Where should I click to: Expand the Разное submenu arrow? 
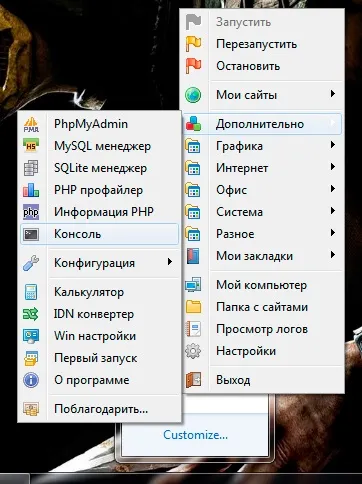332,233
